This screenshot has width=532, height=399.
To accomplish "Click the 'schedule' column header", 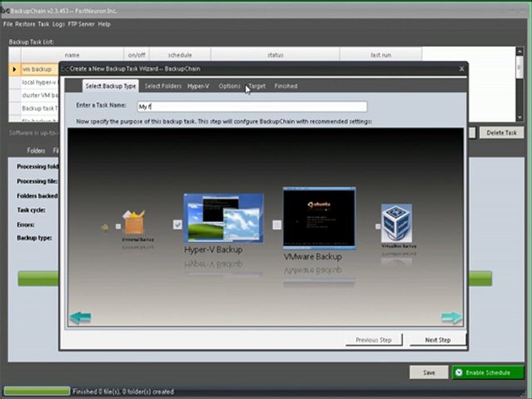I will (x=180, y=55).
